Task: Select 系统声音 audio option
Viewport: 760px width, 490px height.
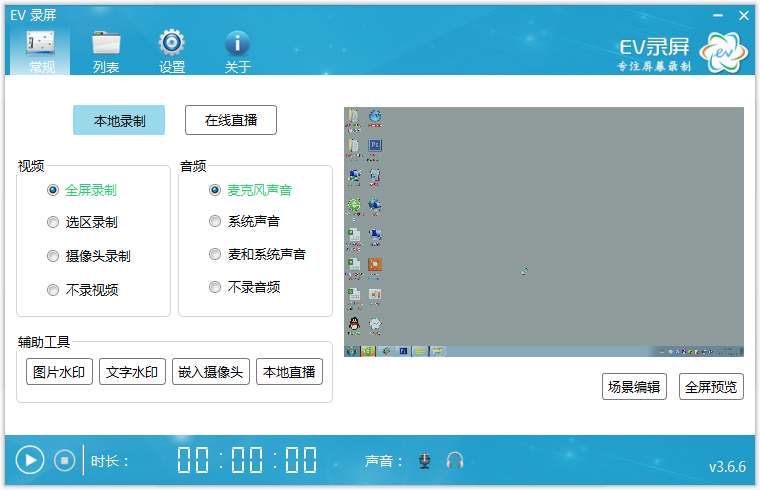Action: tap(215, 221)
